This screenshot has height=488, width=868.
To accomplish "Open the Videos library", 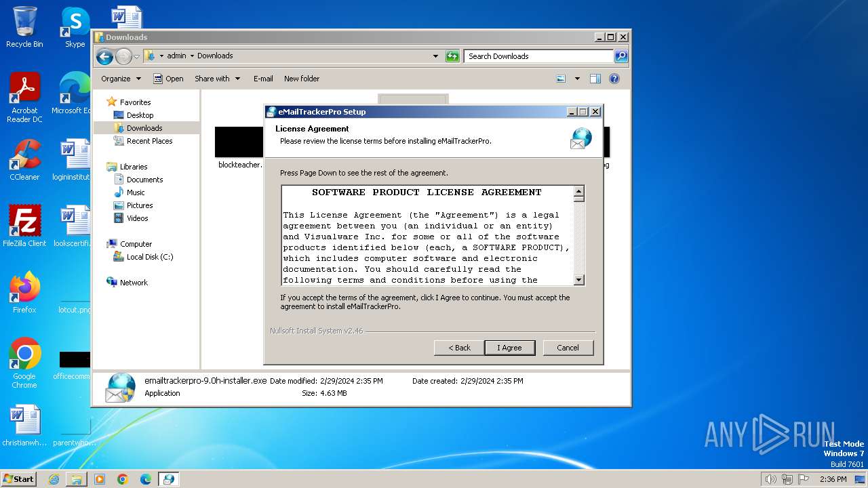I will coord(137,218).
